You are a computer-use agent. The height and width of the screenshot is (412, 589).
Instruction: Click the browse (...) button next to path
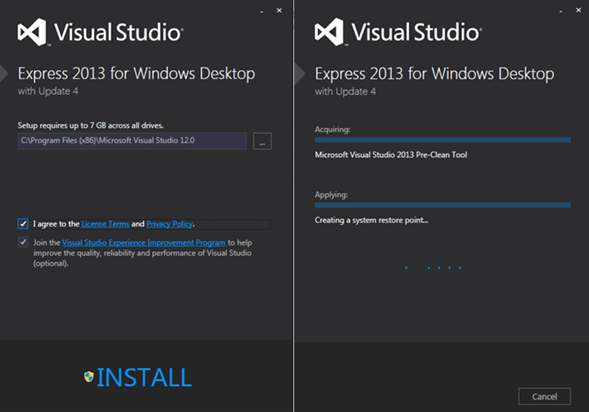[x=262, y=141]
